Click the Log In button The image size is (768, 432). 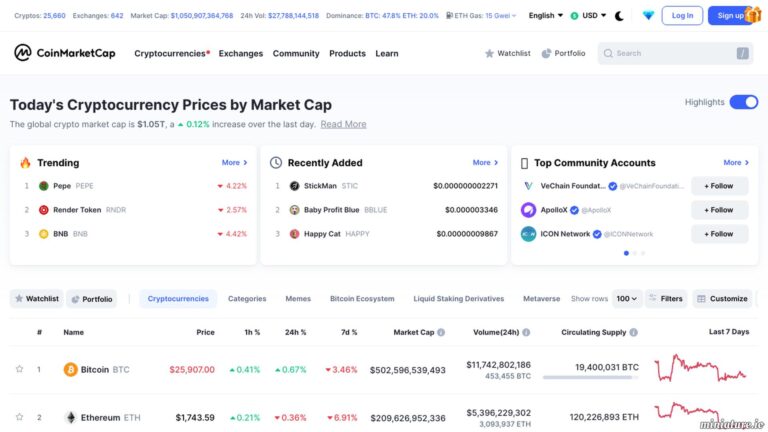click(x=682, y=16)
